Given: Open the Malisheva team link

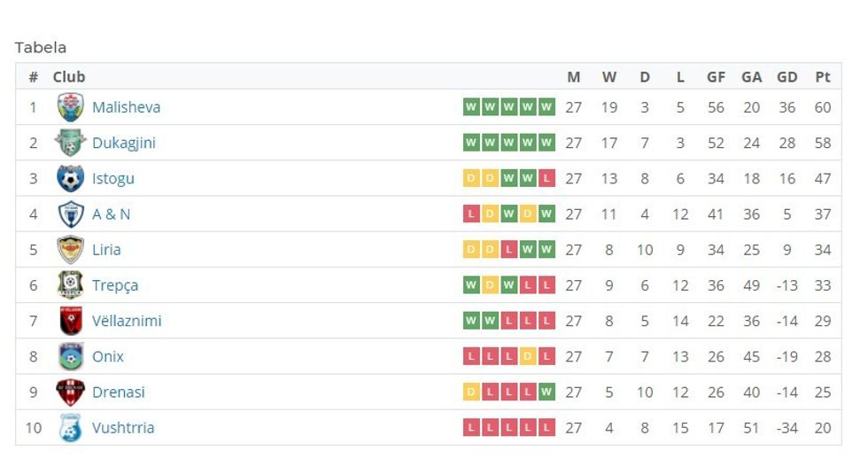Looking at the screenshot, I should [126, 107].
